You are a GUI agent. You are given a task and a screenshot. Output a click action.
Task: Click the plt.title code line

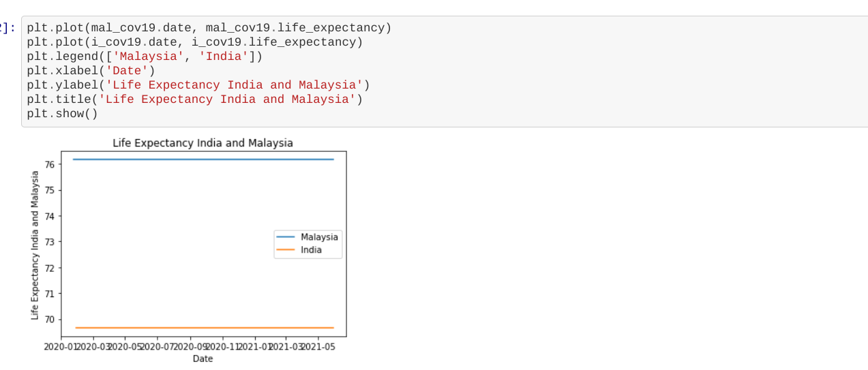tap(195, 99)
